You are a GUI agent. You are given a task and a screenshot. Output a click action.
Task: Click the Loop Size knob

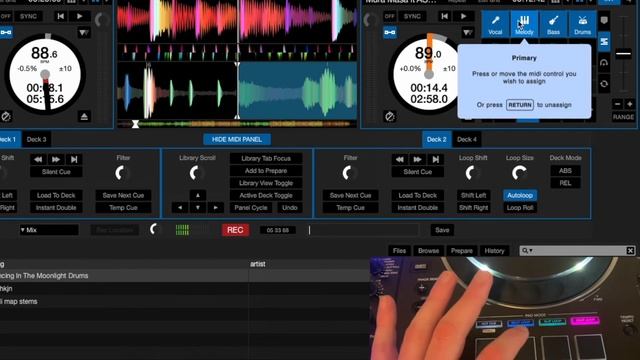(x=519, y=173)
